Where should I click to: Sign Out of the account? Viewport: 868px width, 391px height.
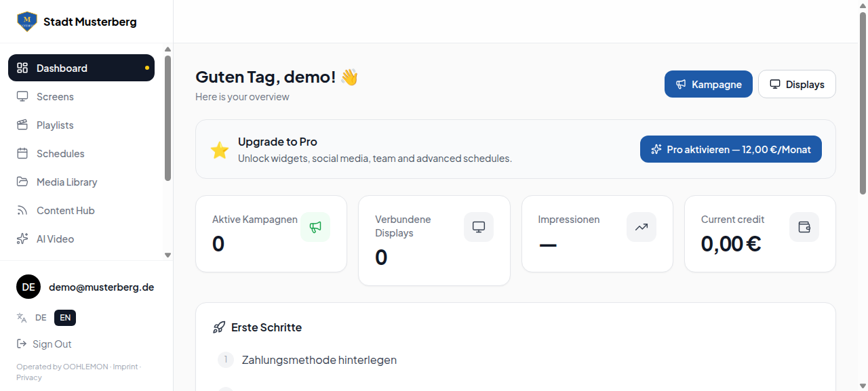point(44,344)
